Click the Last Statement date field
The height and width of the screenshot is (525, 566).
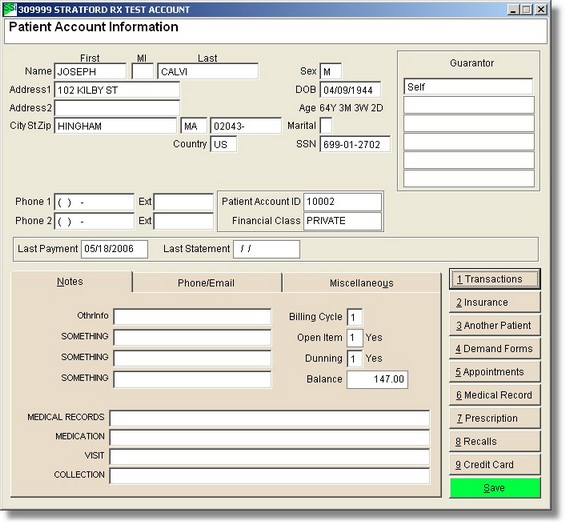coord(266,249)
